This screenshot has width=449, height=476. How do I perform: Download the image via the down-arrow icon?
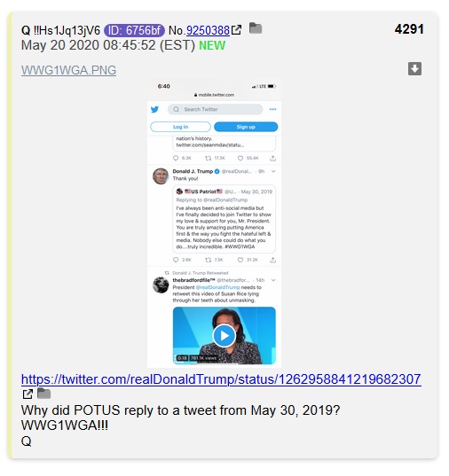click(x=414, y=68)
